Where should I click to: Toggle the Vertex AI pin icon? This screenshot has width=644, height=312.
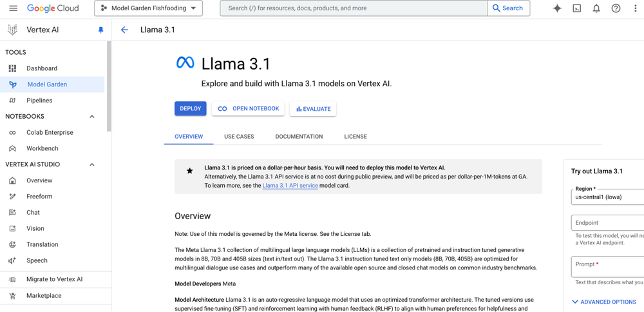tap(100, 30)
